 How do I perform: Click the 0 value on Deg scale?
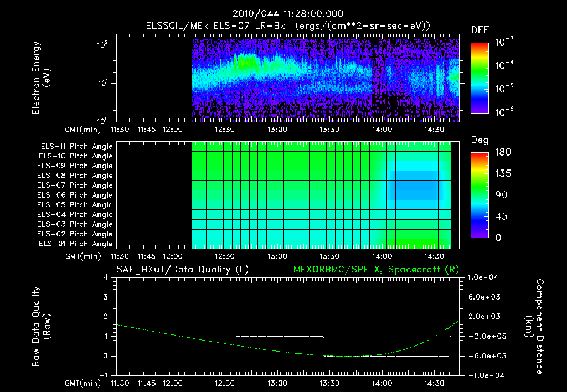pyautogui.click(x=498, y=238)
